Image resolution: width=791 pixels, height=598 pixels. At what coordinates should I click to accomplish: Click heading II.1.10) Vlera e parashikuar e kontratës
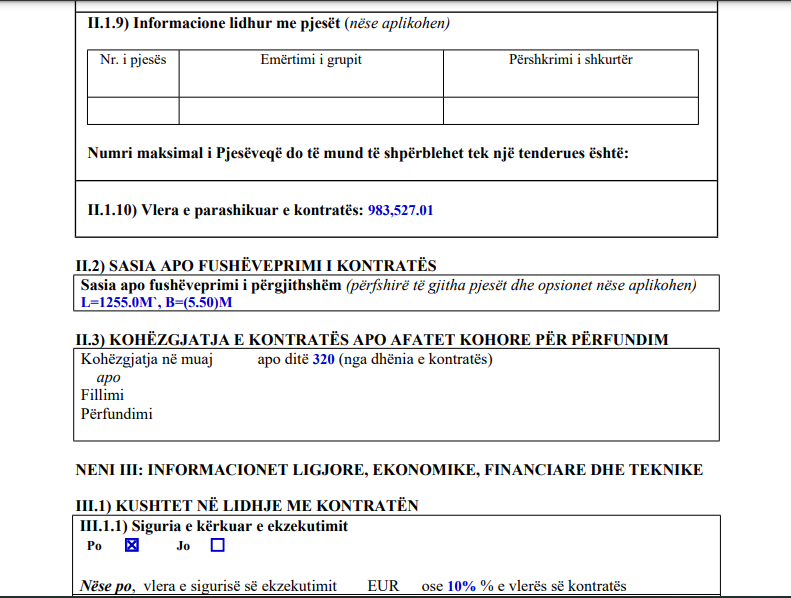(x=225, y=210)
